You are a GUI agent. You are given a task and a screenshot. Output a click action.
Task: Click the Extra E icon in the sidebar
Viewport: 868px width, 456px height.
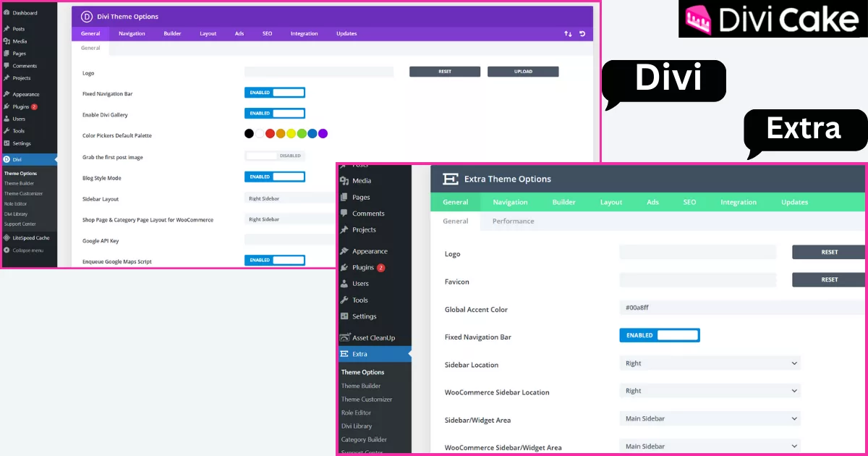[344, 354]
